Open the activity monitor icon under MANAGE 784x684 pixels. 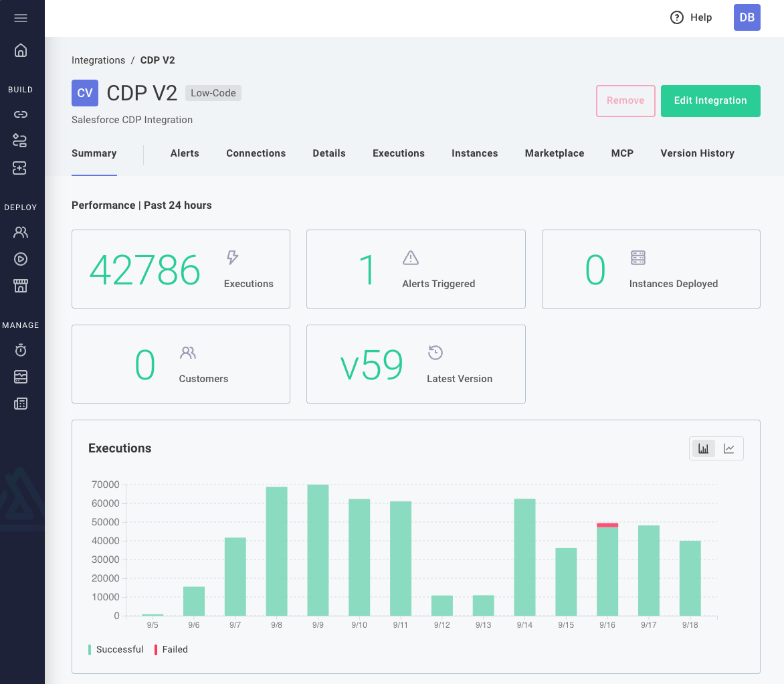tap(21, 377)
